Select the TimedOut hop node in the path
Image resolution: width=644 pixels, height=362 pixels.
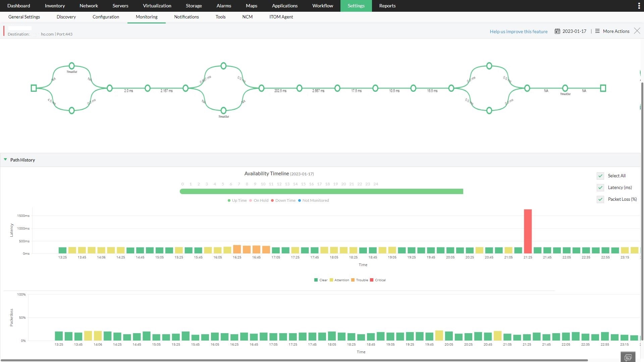71,66
